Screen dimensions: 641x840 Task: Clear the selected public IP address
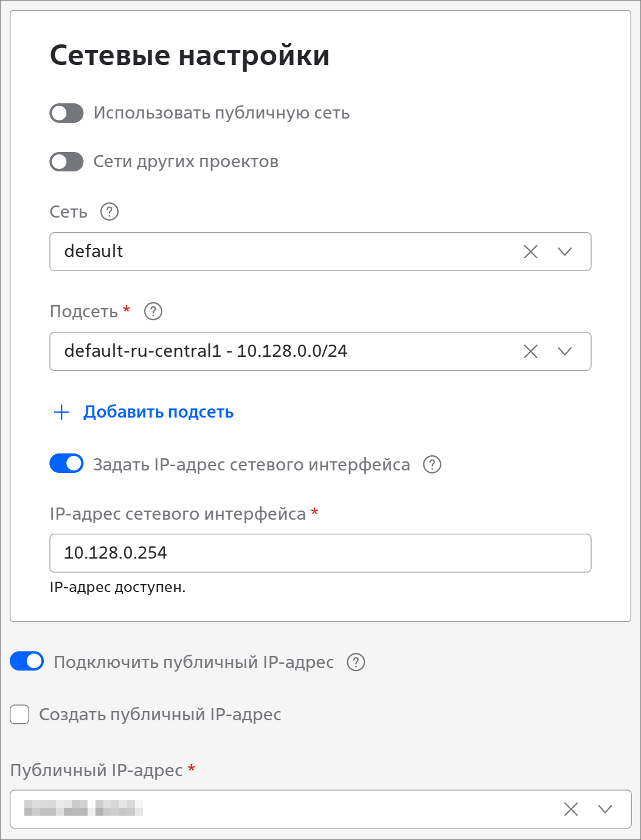click(x=570, y=809)
